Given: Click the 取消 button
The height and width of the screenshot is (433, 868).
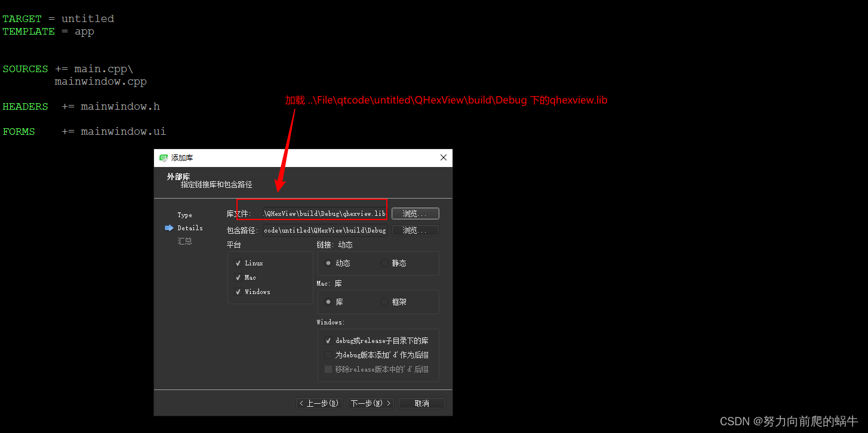Looking at the screenshot, I should pos(422,403).
